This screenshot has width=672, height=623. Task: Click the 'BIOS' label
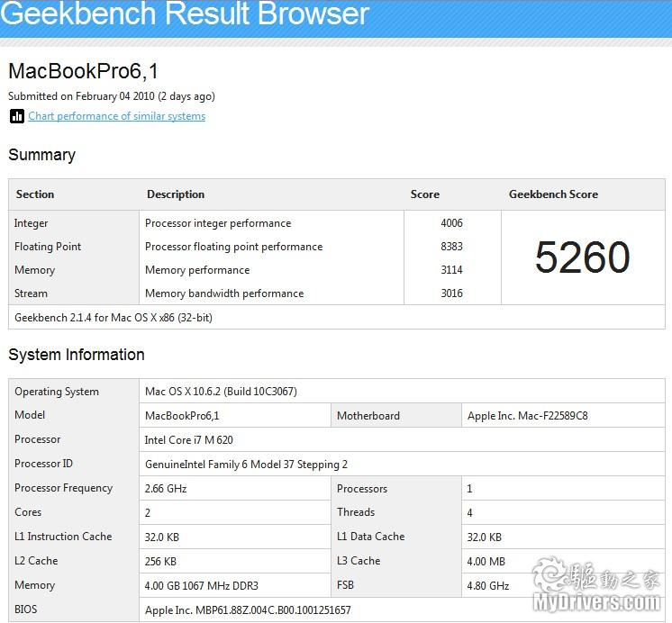point(26,609)
